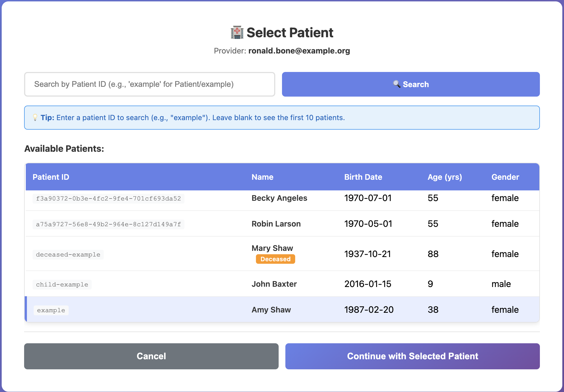Viewport: 564px width, 392px height.
Task: Select the Becky Angeles patient row
Action: coord(279,198)
